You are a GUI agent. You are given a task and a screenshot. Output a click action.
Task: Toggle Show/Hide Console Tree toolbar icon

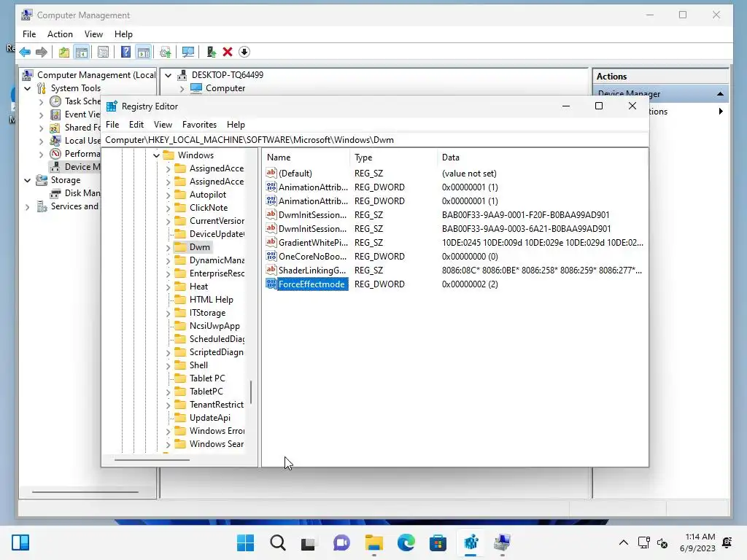82,52
